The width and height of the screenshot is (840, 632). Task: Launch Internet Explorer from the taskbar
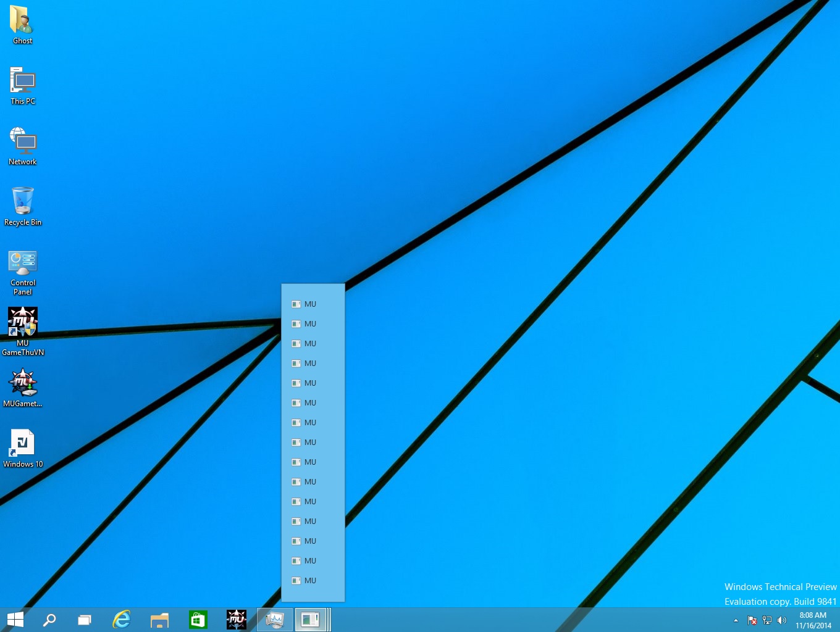point(122,620)
